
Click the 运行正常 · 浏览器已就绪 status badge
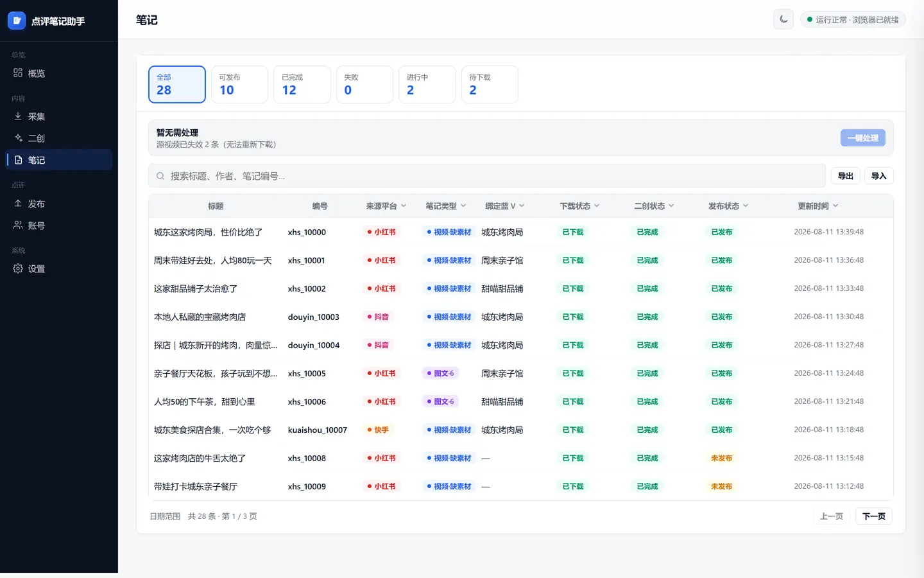pos(853,19)
